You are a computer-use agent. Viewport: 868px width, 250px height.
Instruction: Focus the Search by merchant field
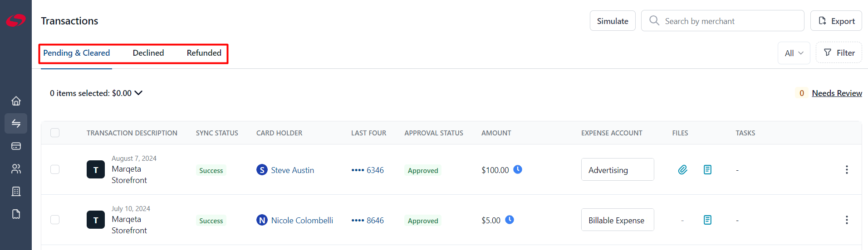[723, 21]
